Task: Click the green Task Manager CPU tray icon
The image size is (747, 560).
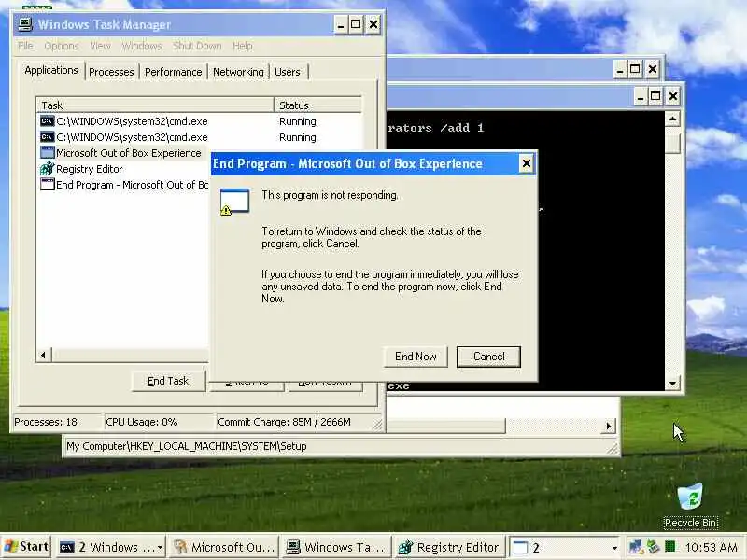Action: 669,547
